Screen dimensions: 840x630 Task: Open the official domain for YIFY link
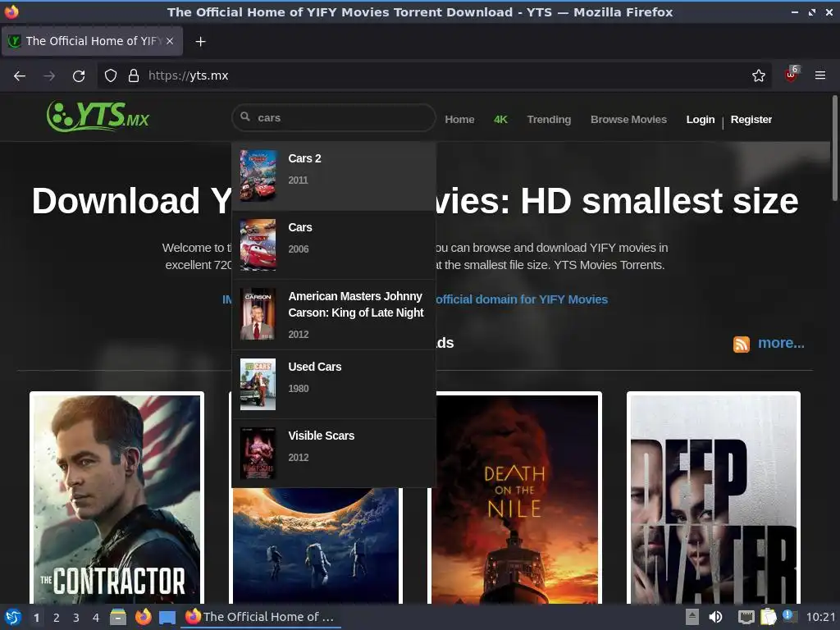click(522, 299)
